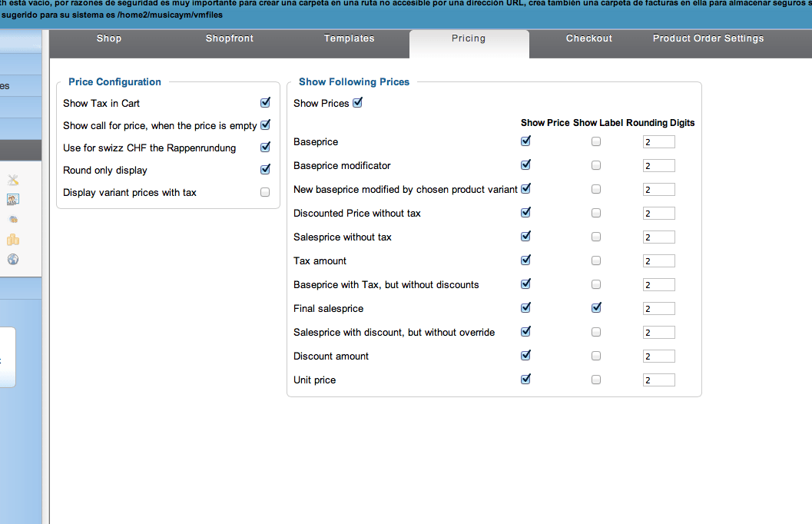Switch to Product Order Settings tab

708,38
